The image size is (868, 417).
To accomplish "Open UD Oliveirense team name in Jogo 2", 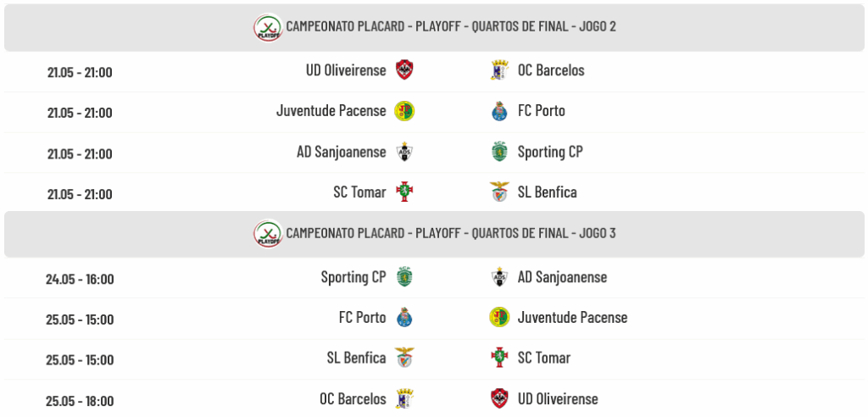I will (x=346, y=70).
